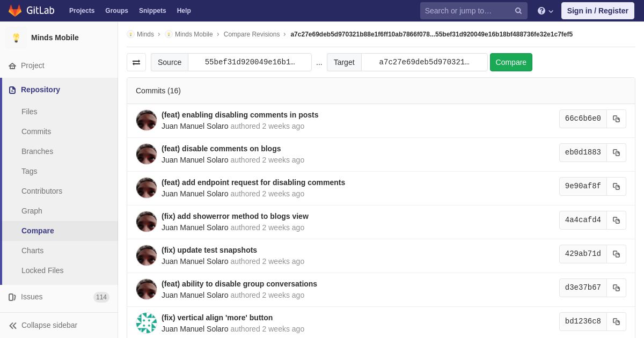
Task: Swap source and target revisions
Action: click(x=136, y=62)
